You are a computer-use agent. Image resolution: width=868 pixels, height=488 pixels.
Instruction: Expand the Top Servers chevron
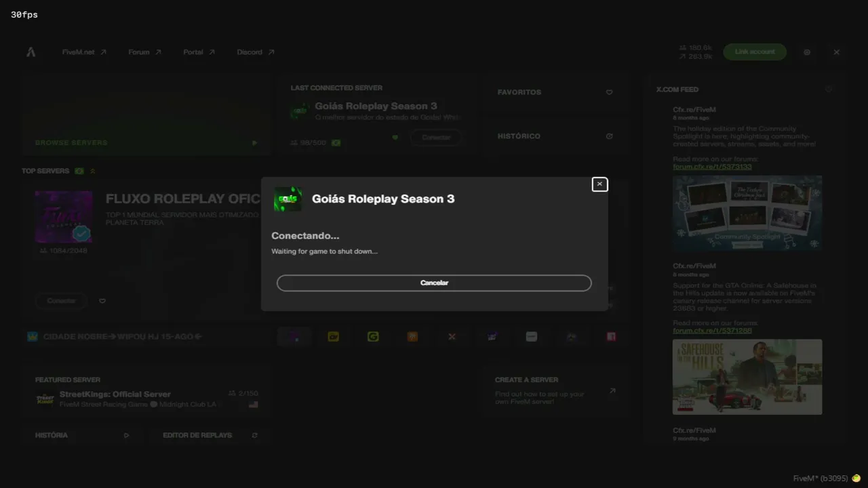tap(93, 171)
